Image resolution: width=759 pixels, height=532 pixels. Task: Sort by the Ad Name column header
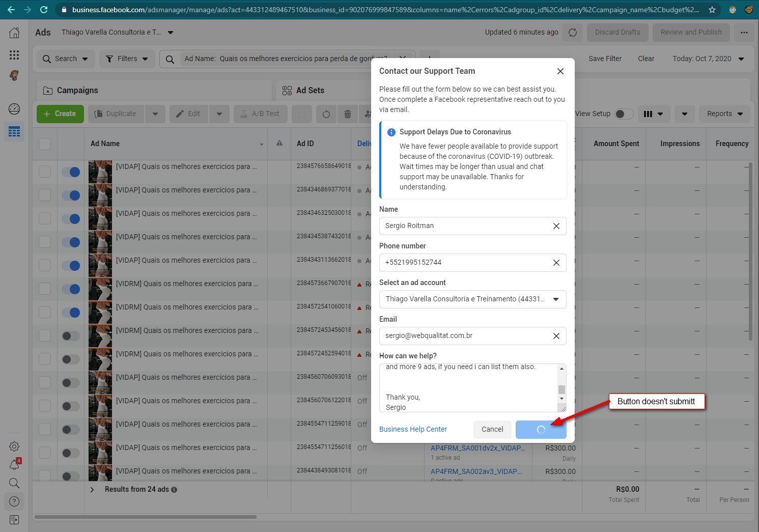tap(105, 144)
